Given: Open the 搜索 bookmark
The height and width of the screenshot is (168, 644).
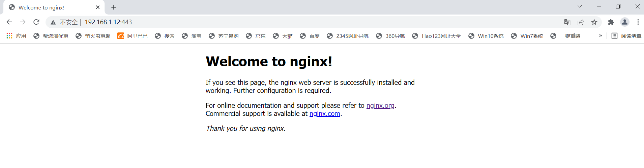Looking at the screenshot, I should tap(165, 36).
